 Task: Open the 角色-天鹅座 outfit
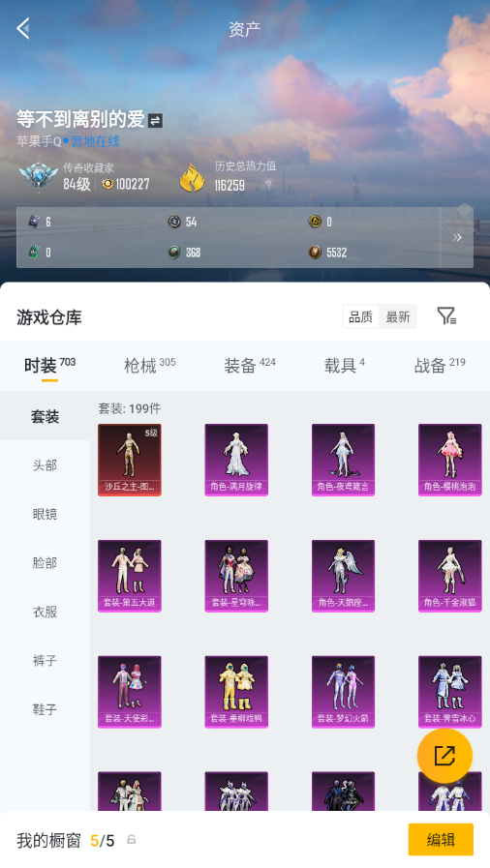tap(343, 576)
